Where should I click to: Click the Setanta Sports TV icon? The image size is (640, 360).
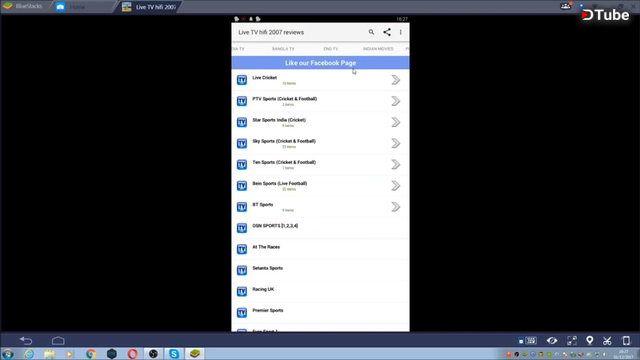pyautogui.click(x=242, y=270)
